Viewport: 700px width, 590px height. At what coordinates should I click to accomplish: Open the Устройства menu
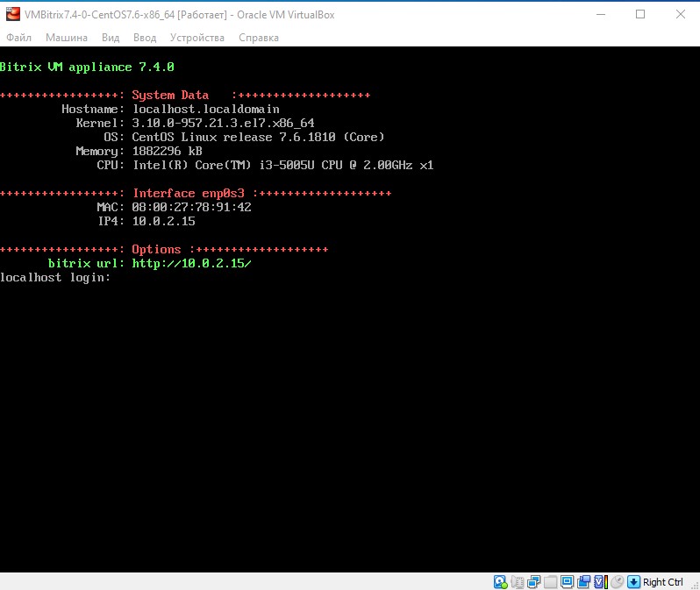point(196,38)
